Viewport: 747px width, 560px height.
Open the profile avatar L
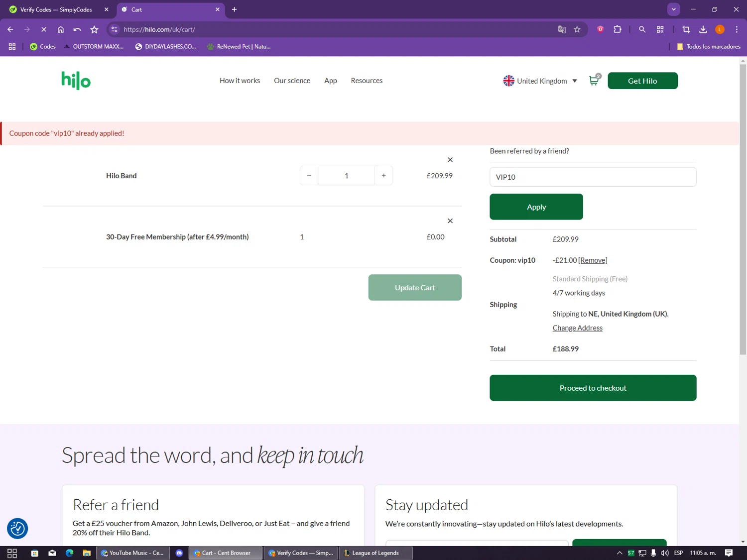[720, 29]
